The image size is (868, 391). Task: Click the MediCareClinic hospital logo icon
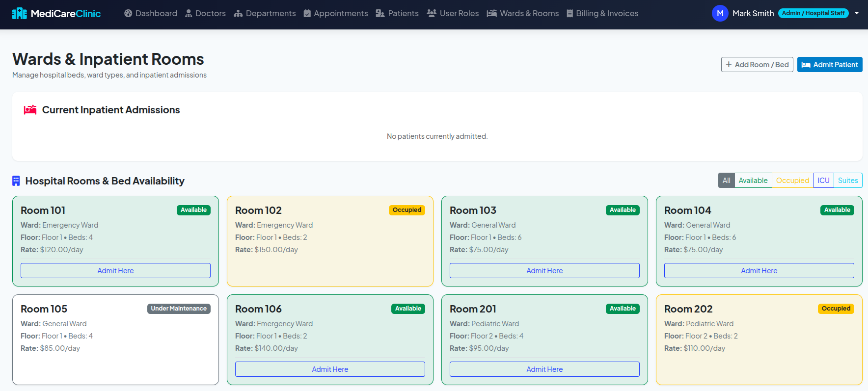click(x=20, y=13)
